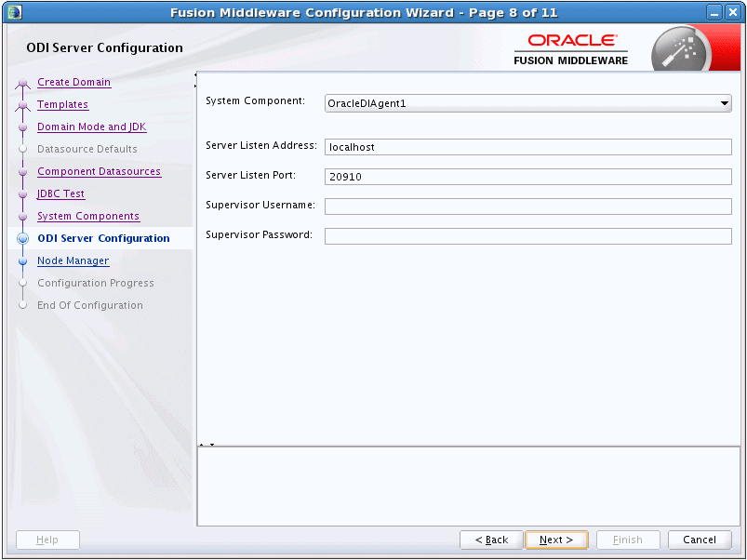Open the Templates step link
This screenshot has height=560, width=747.
[x=62, y=104]
